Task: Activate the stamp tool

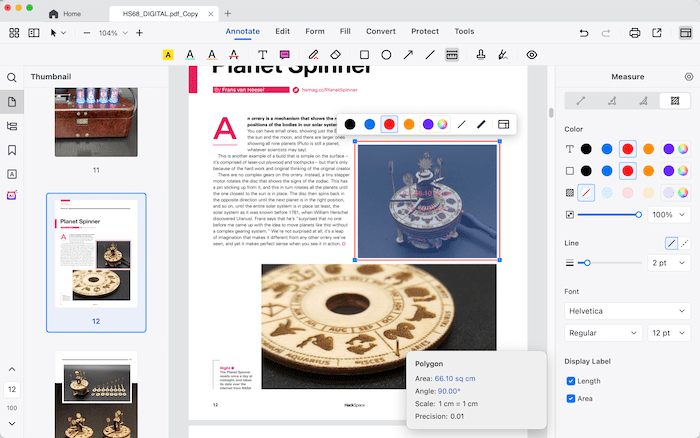Action: pyautogui.click(x=481, y=54)
